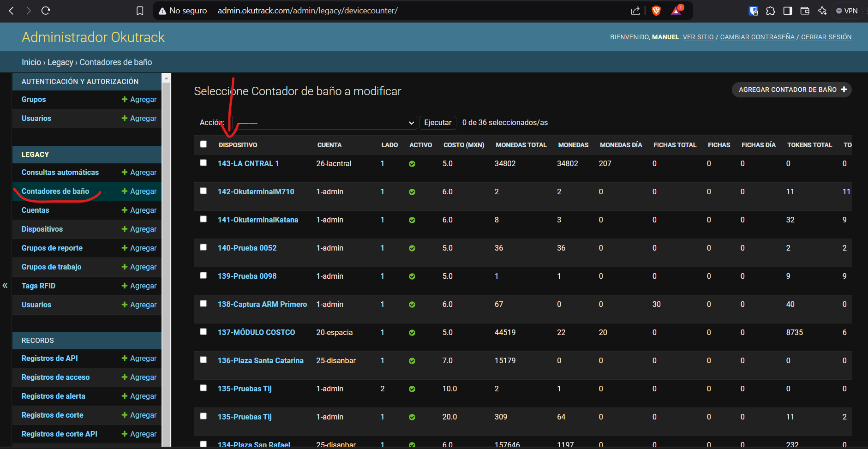The width and height of the screenshot is (868, 449).
Task: Tick the select-all checkbox in table header
Action: (203, 144)
